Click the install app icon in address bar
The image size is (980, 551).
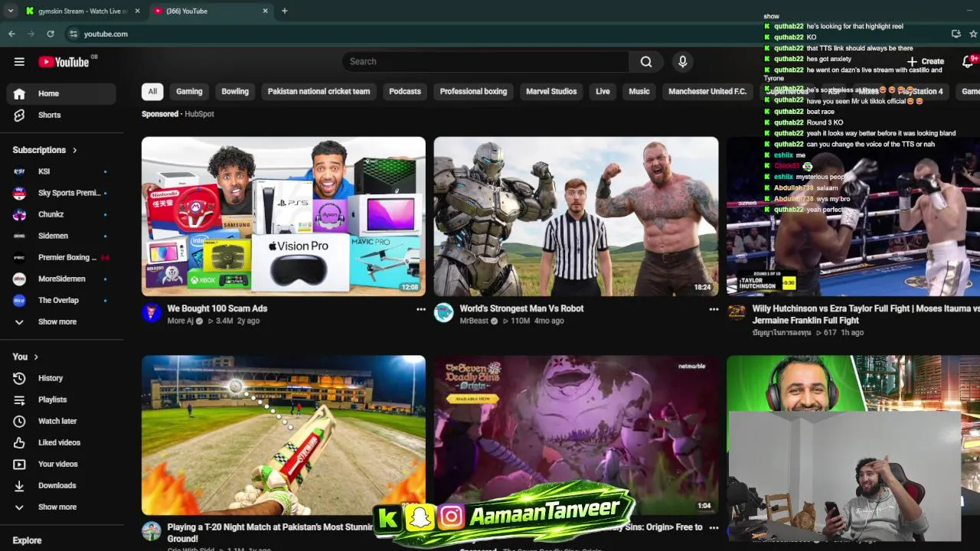click(955, 34)
